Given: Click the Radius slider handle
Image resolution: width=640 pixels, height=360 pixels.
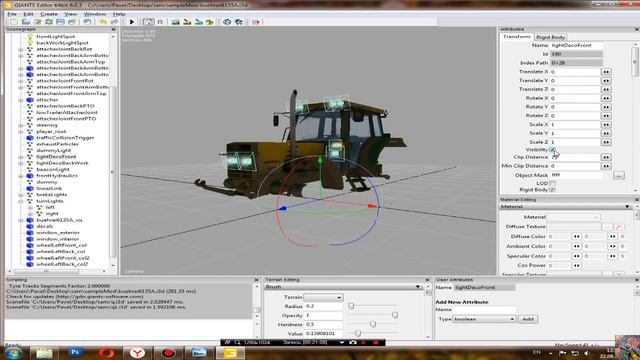Looking at the screenshot, I should 351,306.
